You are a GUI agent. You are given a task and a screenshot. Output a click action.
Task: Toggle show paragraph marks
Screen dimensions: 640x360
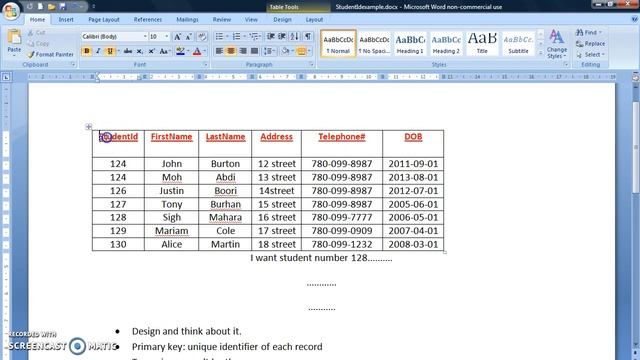(x=308, y=37)
